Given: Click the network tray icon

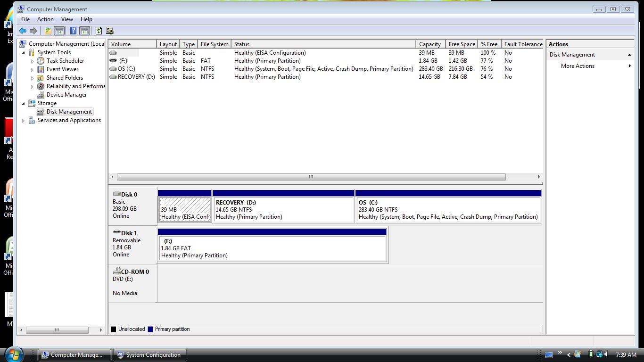Looking at the screenshot, I should (x=598, y=354).
